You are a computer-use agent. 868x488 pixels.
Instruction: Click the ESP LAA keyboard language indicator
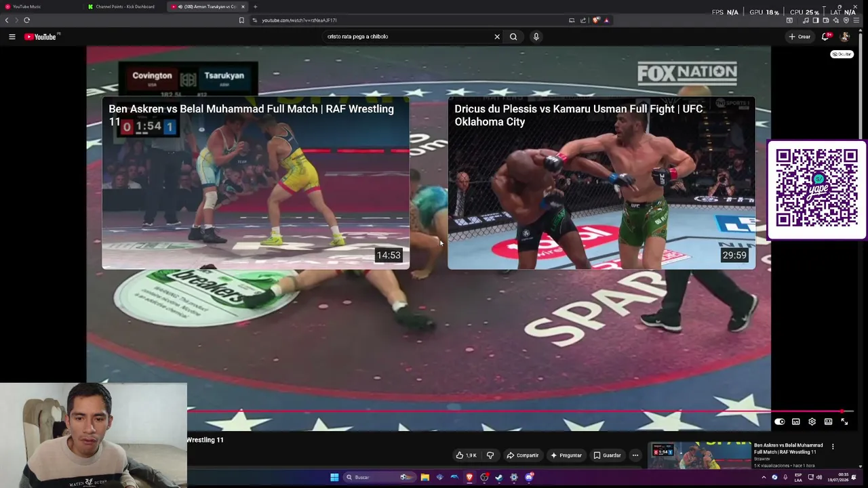[x=798, y=477]
